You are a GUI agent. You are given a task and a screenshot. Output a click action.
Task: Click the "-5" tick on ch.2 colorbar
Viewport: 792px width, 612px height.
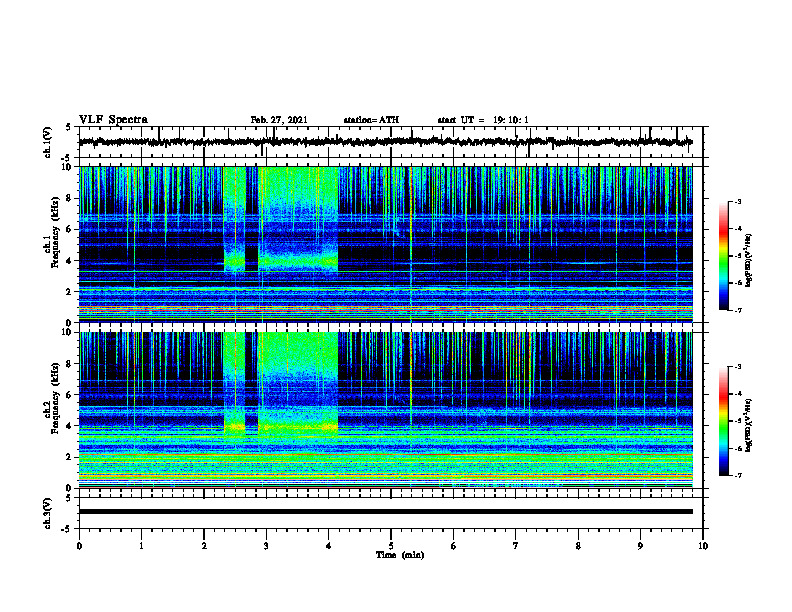(x=737, y=421)
